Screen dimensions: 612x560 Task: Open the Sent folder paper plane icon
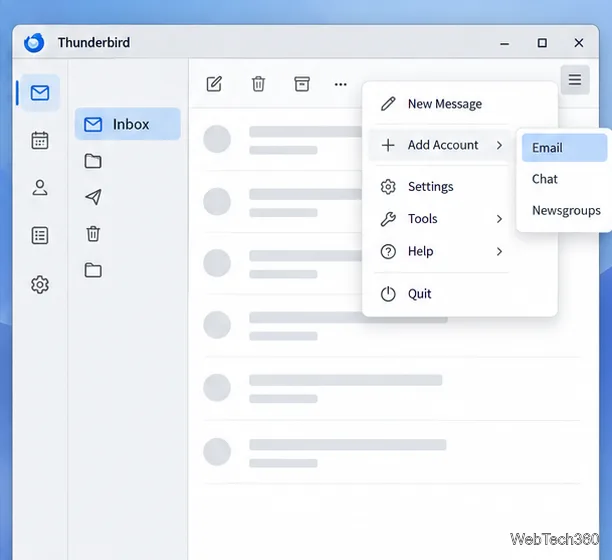click(x=93, y=197)
